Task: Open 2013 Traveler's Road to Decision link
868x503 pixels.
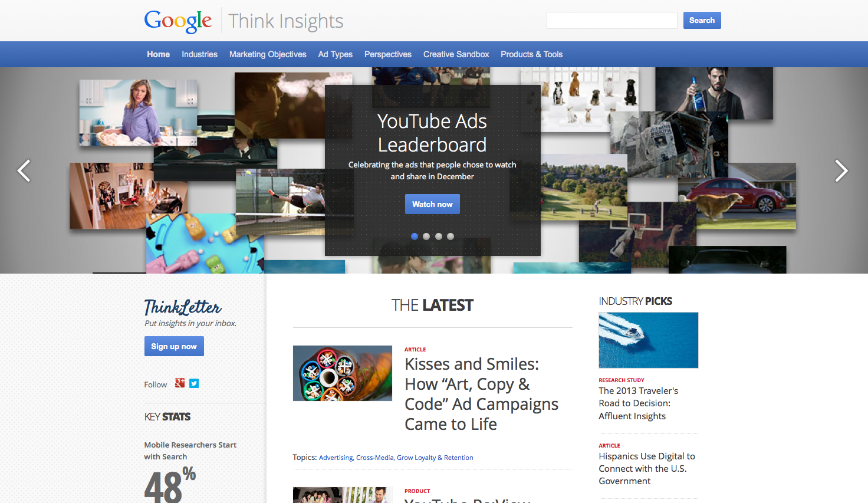Action: [x=639, y=403]
